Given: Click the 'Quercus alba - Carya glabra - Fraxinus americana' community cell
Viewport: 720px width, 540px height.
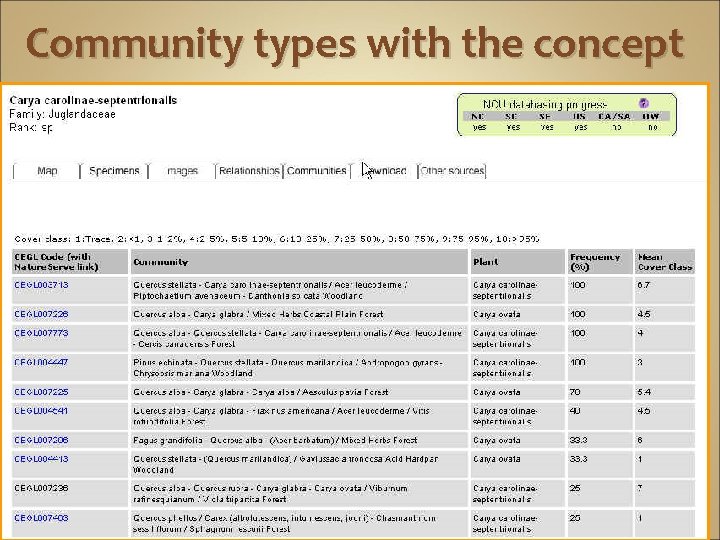Looking at the screenshot, I should pyautogui.click(x=299, y=416).
